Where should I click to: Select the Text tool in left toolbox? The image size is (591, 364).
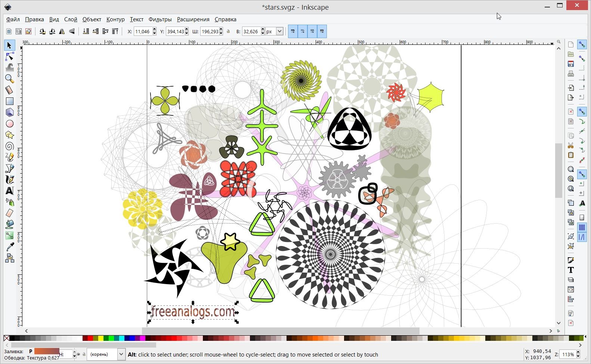(x=9, y=191)
